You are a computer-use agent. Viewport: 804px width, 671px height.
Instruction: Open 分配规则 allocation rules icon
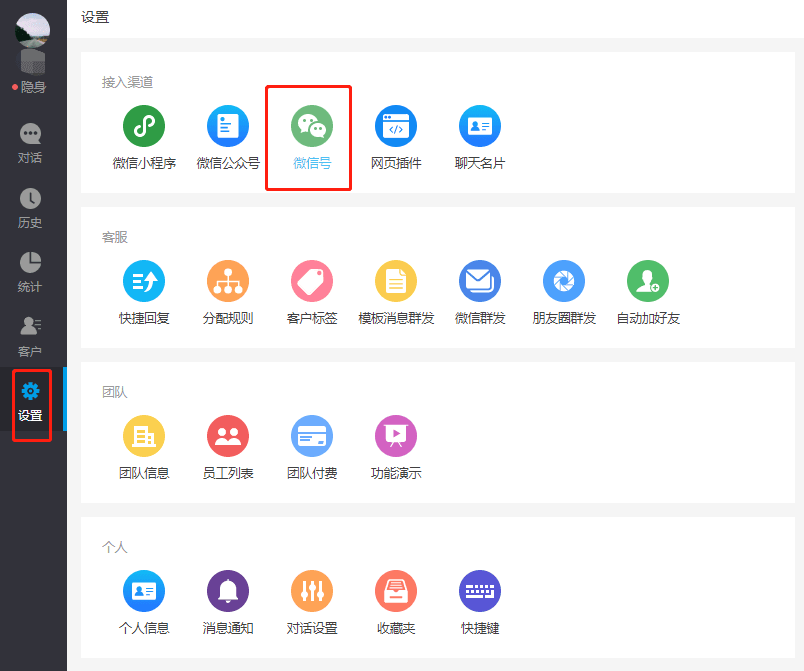pos(228,281)
